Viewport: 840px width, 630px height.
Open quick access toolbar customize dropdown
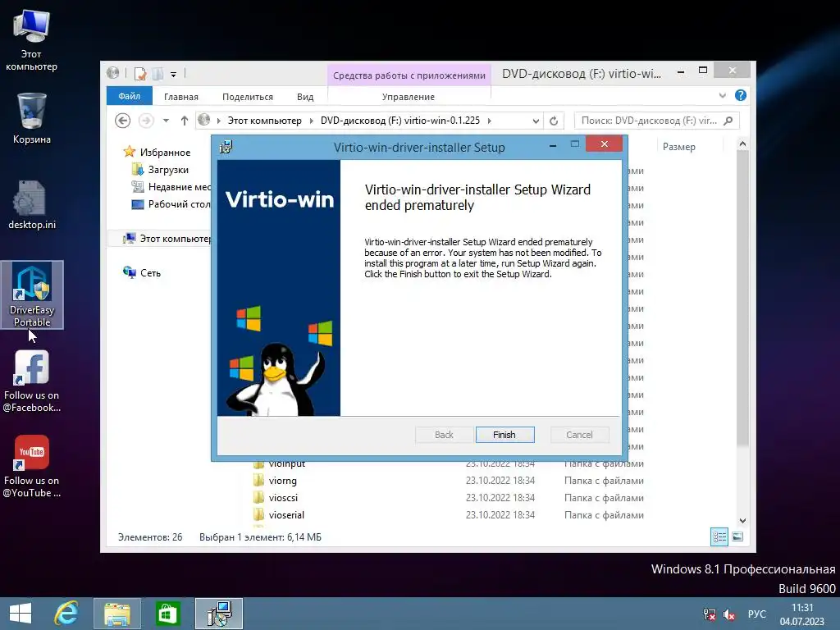(174, 75)
